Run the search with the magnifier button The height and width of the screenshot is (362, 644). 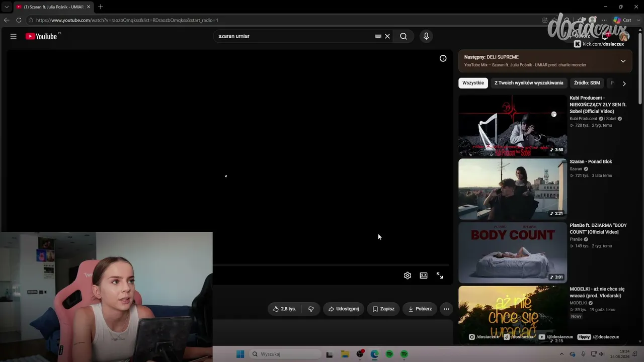(x=404, y=36)
